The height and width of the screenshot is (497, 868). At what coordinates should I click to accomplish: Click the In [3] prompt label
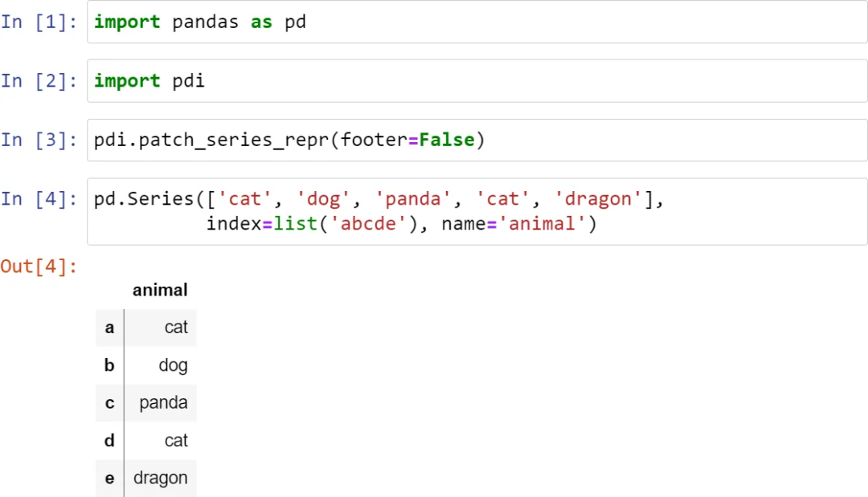pos(39,141)
